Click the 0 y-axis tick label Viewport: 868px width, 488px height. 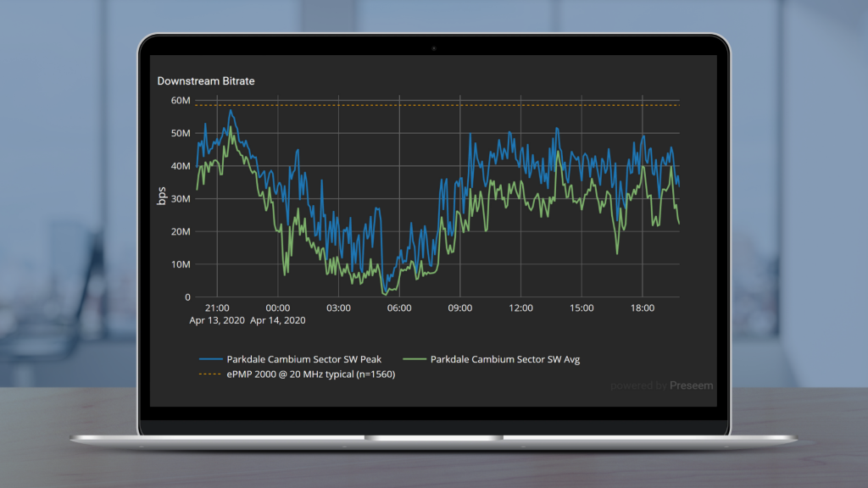pyautogui.click(x=187, y=297)
